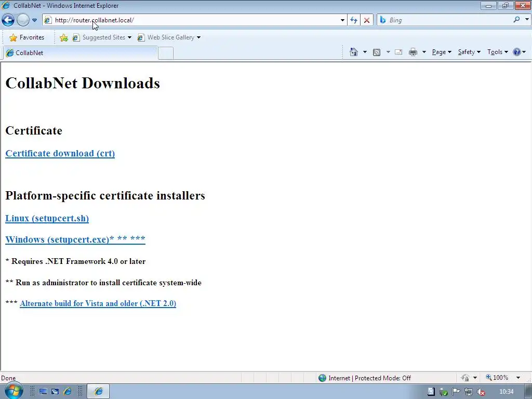Launch Internet Explorer from quick launch
The image size is (532, 399).
click(x=68, y=392)
